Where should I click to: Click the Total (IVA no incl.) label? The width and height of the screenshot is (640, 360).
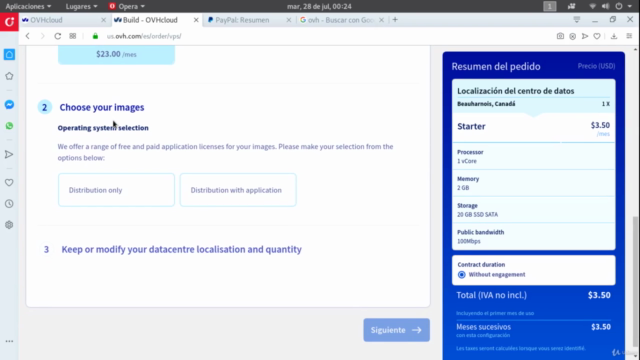click(491, 295)
